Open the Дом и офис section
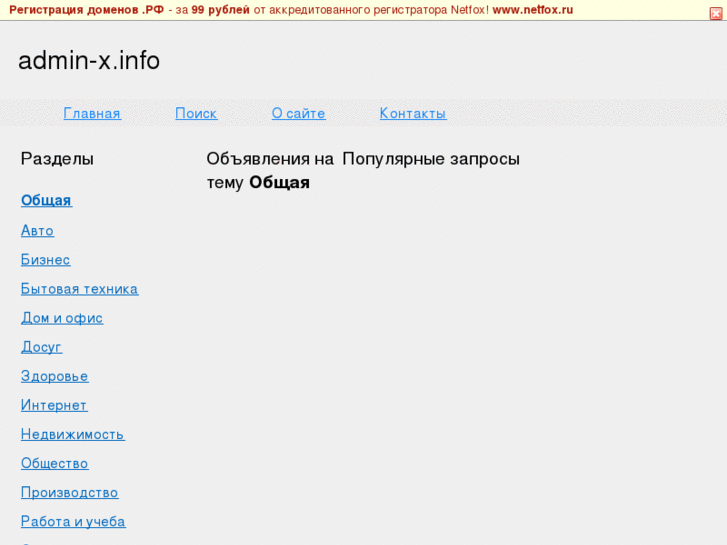Viewport: 727px width, 545px height. [x=62, y=318]
